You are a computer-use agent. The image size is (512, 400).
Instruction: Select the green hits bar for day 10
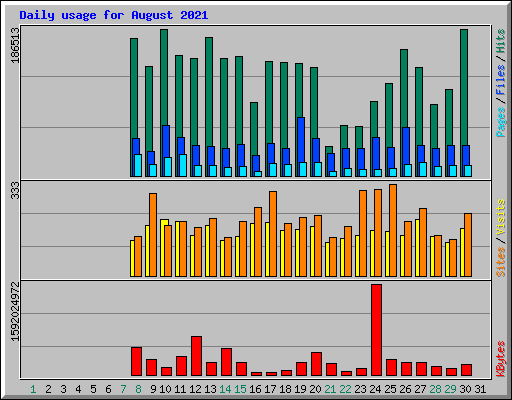click(164, 77)
